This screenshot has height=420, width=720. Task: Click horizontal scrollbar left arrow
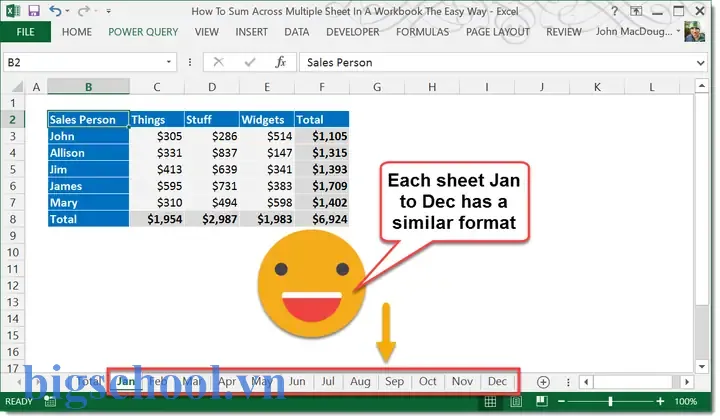tap(586, 382)
